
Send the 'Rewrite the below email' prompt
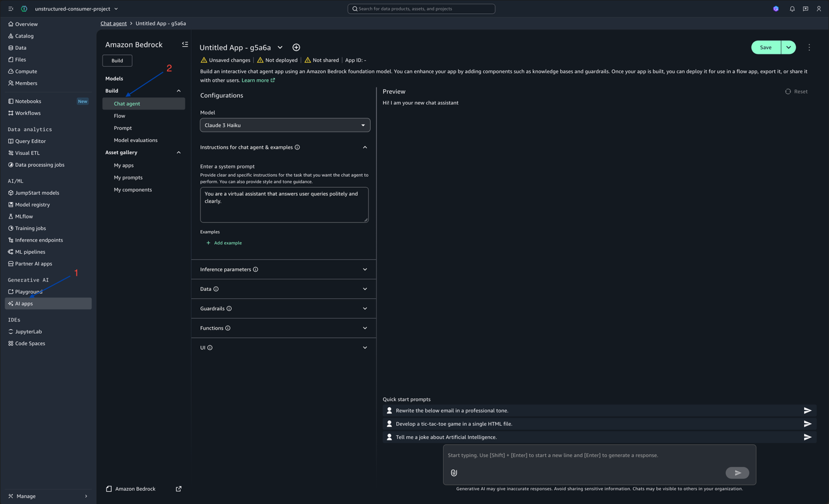[x=808, y=410]
